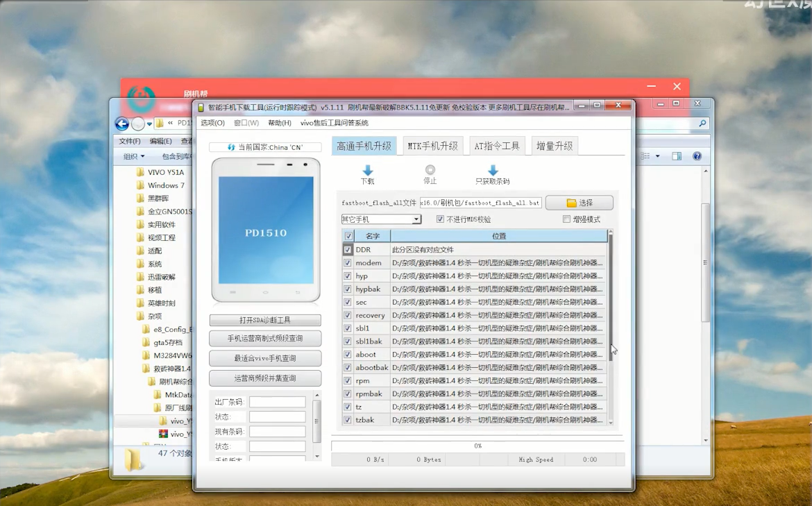Click the folder icon on 选择 button

point(571,203)
